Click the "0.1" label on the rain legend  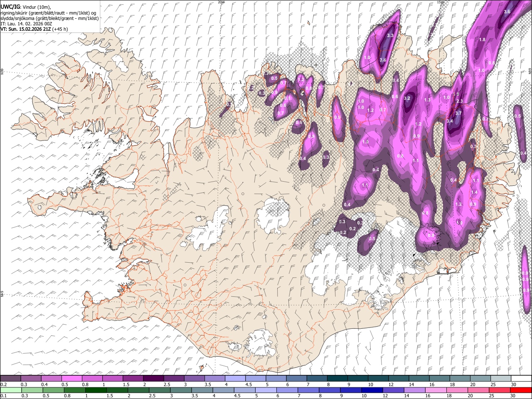[x=3, y=396]
